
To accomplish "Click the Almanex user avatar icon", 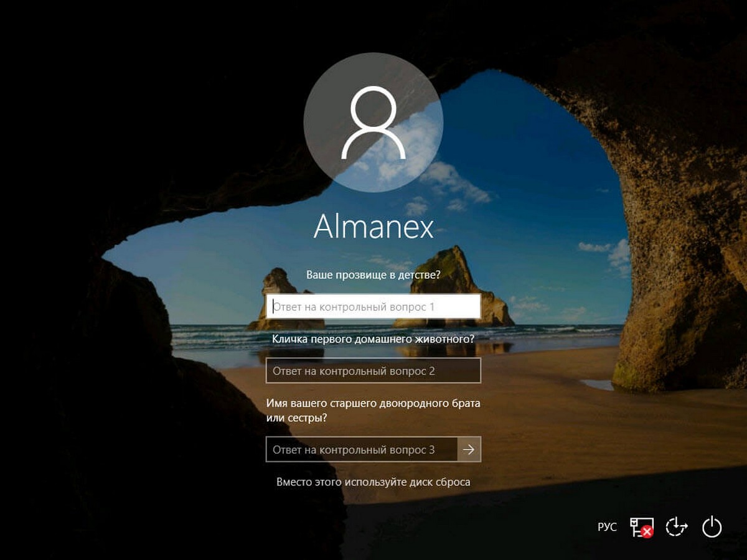I will click(374, 123).
